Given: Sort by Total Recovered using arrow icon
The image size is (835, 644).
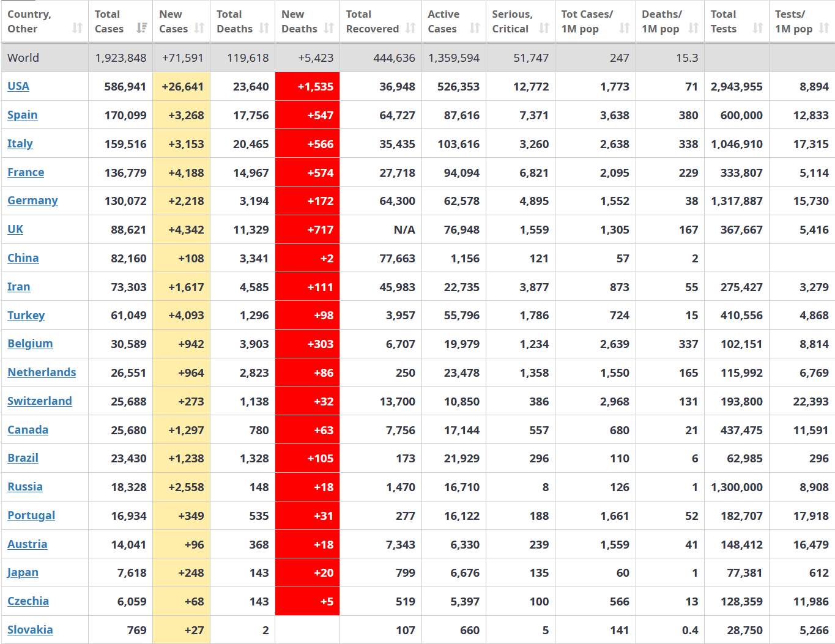Looking at the screenshot, I should [410, 28].
